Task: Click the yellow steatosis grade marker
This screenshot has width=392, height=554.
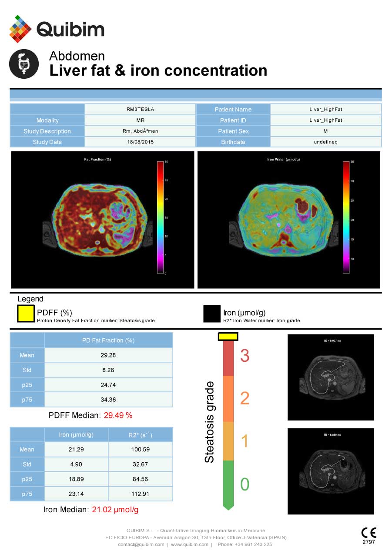Action: [228, 336]
